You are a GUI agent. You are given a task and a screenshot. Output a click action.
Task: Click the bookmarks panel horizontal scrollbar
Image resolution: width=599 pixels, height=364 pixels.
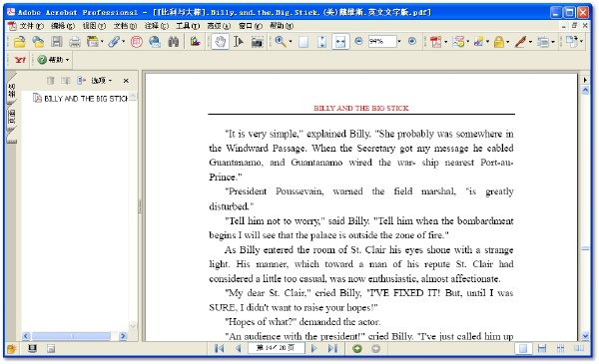tap(72, 336)
